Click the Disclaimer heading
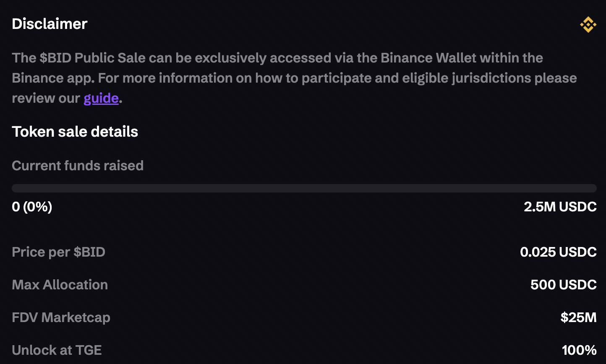Image resolution: width=606 pixels, height=364 pixels. point(50,24)
